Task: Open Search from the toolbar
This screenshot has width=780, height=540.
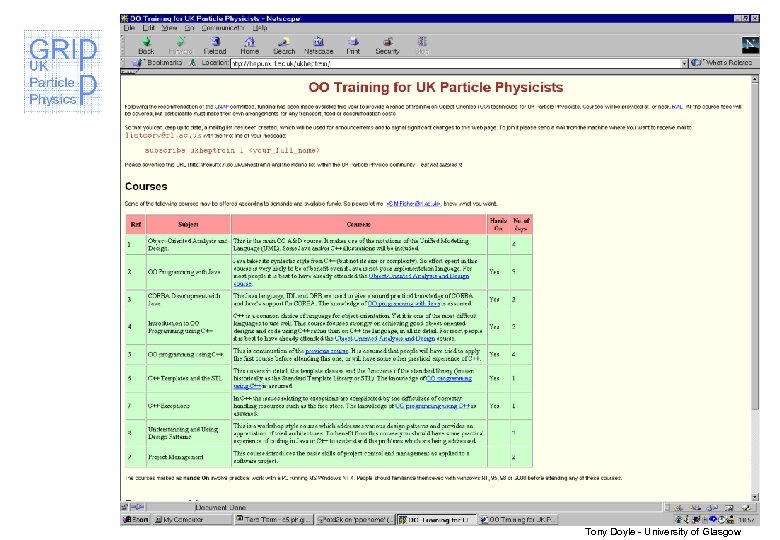Action: point(284,45)
